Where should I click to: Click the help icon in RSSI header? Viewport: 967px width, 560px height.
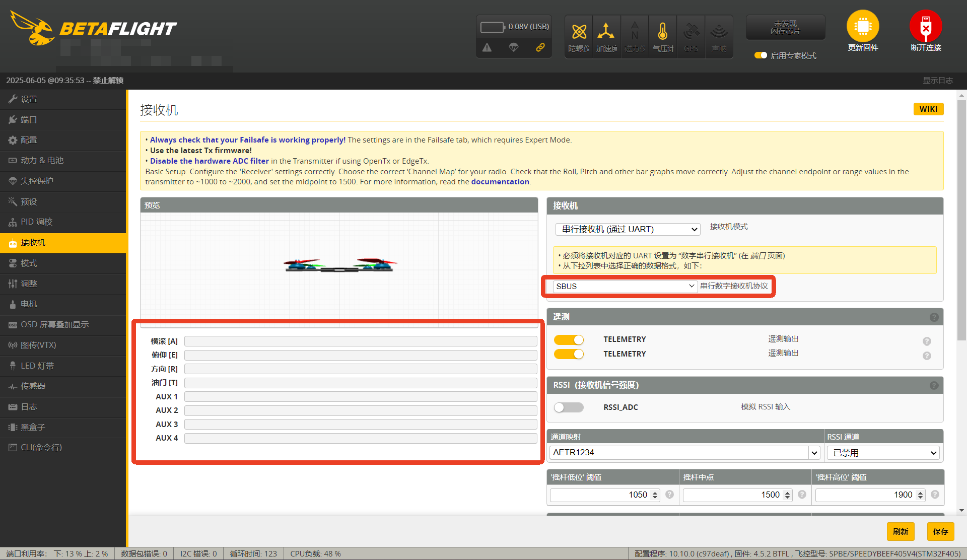click(x=934, y=385)
